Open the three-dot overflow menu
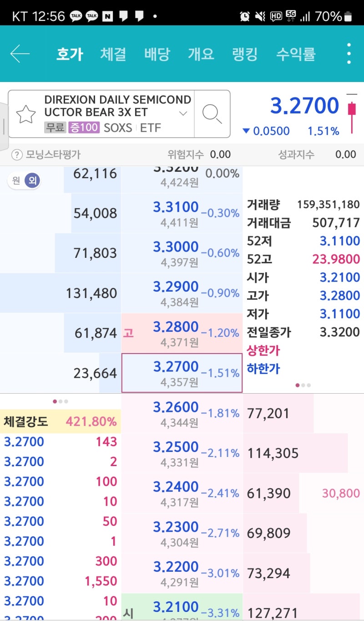This screenshot has width=364, height=621. 349,53
